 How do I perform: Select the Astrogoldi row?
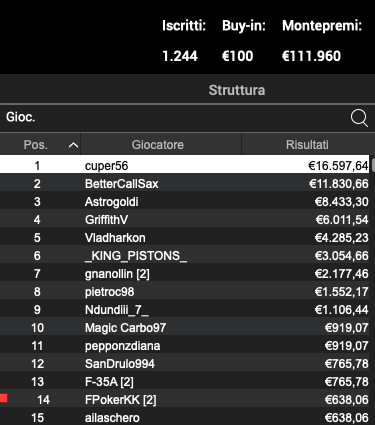[x=185, y=202]
